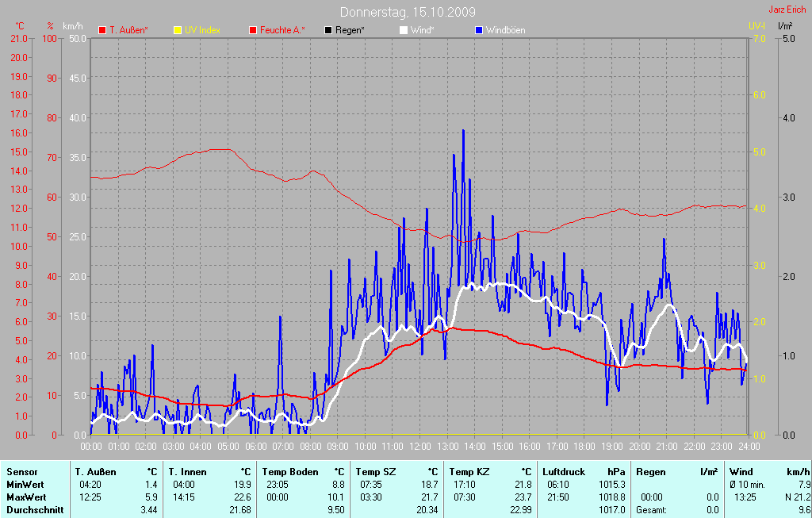Select the 'Wind*' legend label
Screen dimensions: 812x518
tap(422, 30)
